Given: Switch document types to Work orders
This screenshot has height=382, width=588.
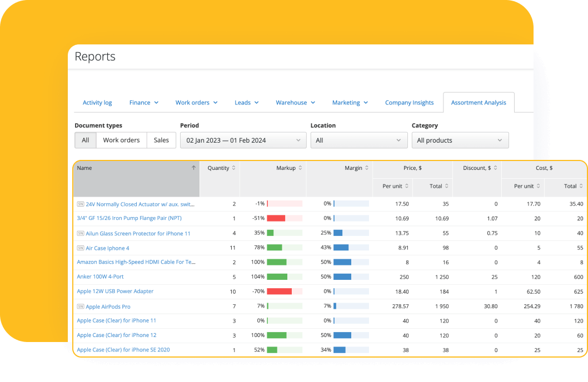Looking at the screenshot, I should 121,140.
